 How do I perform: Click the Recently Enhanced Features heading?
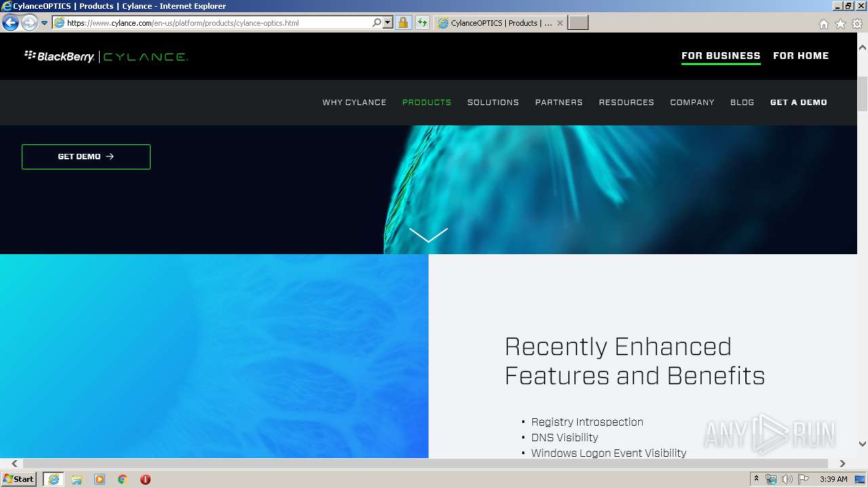635,361
